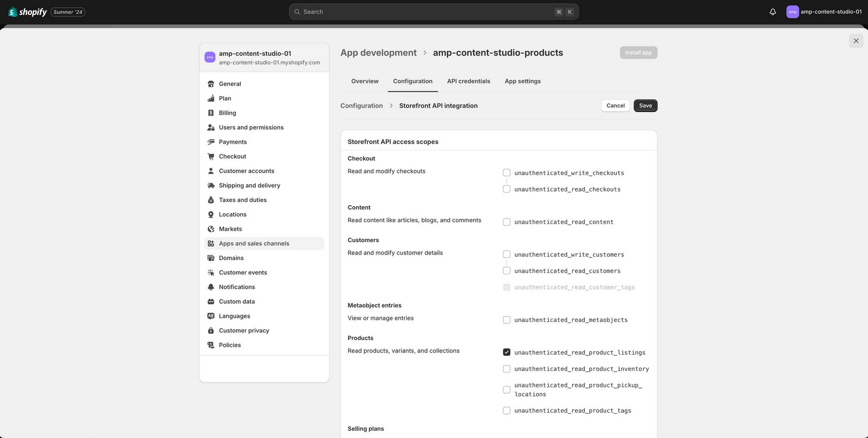This screenshot has width=868, height=438.
Task: Click the Checkout cart icon
Action: pyautogui.click(x=211, y=157)
